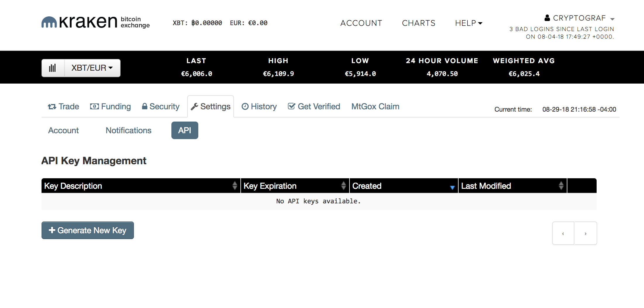644x308 pixels.
Task: Open the Notifications settings sub-tab
Action: (128, 130)
